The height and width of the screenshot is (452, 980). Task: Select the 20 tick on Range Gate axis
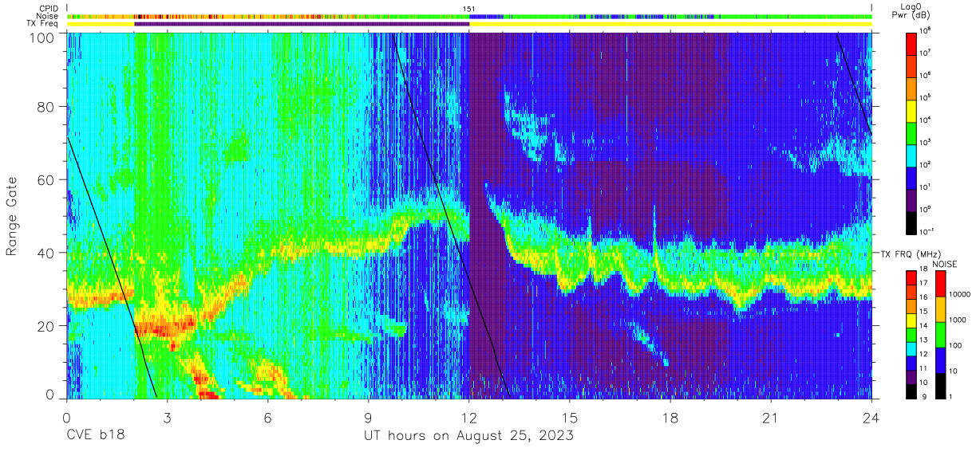click(x=45, y=325)
